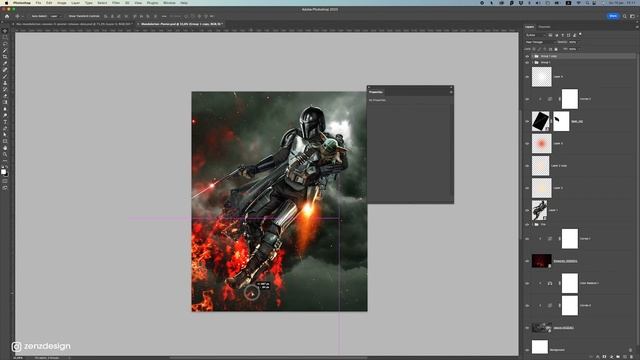Click the Share button

tap(613, 16)
